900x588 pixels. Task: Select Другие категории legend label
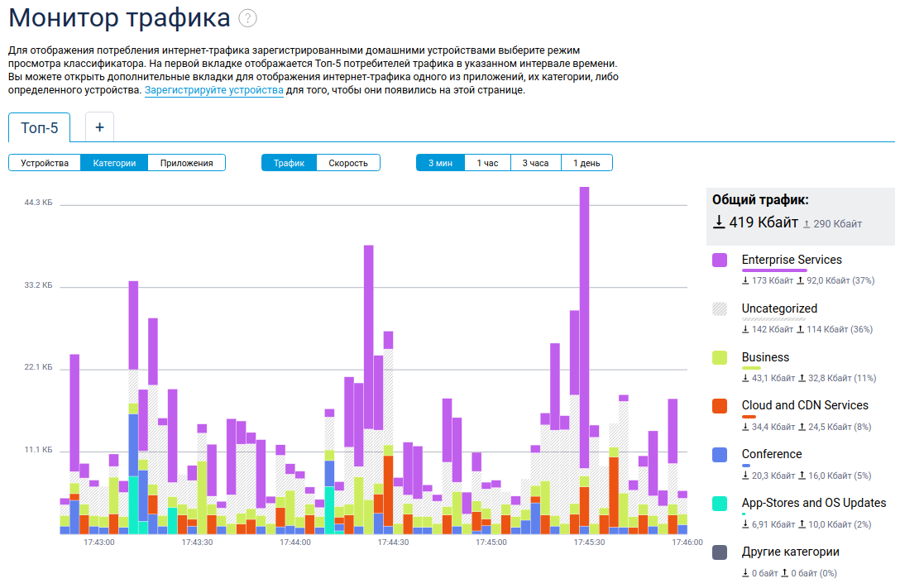coord(790,552)
